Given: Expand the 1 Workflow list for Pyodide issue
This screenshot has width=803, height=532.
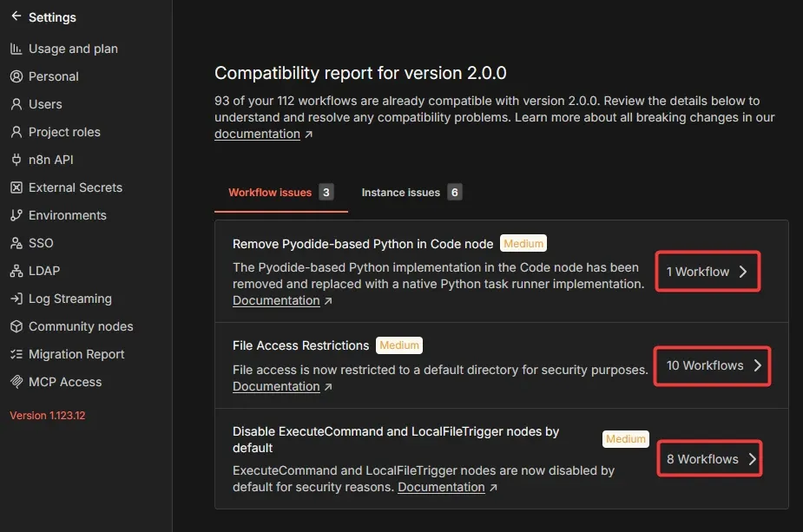Looking at the screenshot, I should point(707,272).
